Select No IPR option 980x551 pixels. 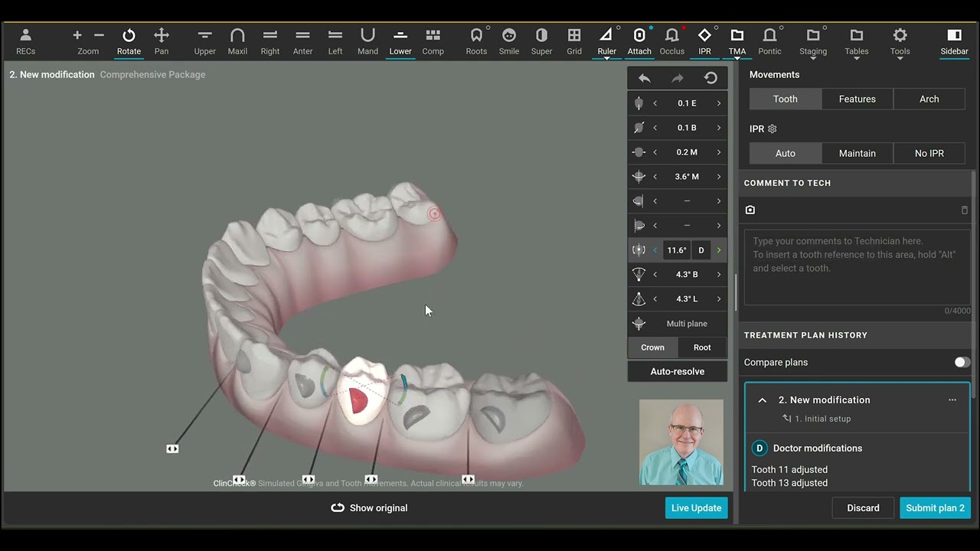(x=929, y=153)
